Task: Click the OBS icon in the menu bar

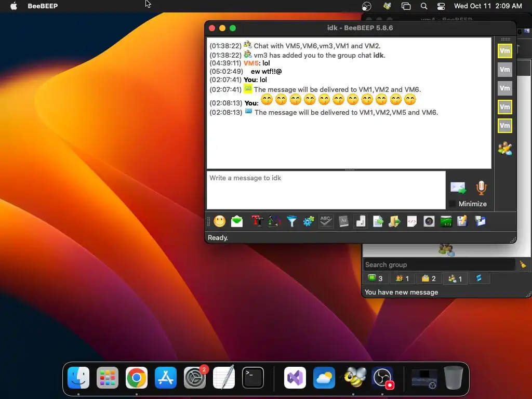Action: 366,6
